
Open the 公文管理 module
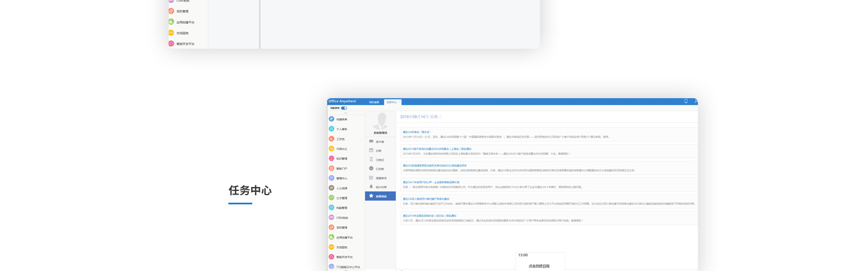tap(341, 198)
